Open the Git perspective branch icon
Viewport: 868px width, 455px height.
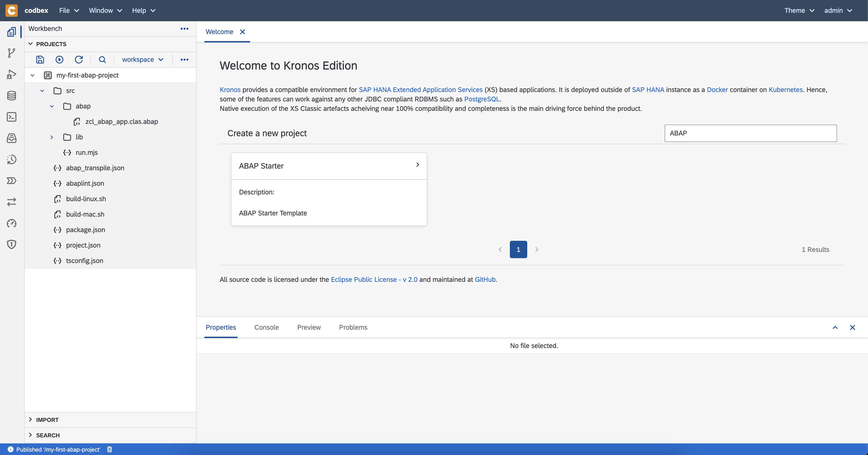tap(11, 53)
